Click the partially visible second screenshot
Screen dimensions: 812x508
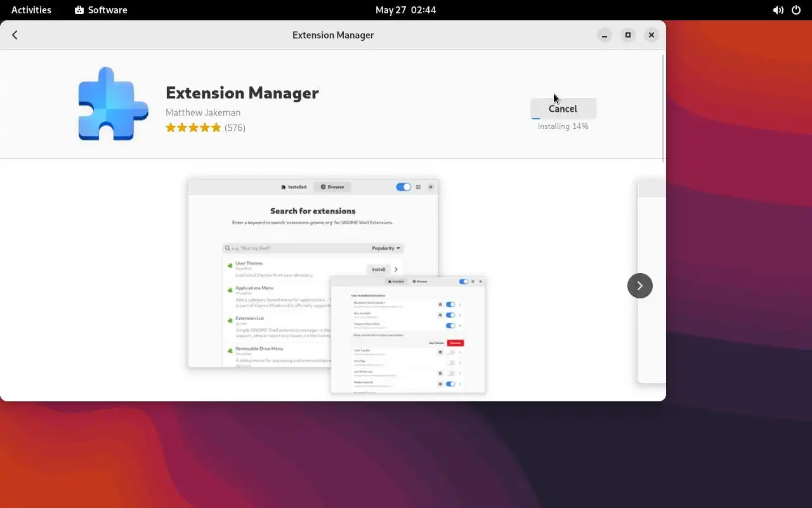(x=652, y=281)
